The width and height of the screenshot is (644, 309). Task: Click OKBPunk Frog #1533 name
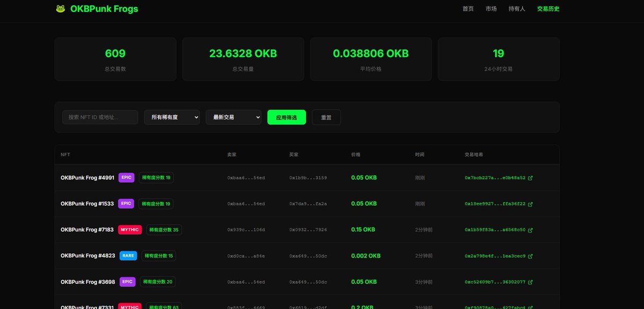tap(87, 204)
